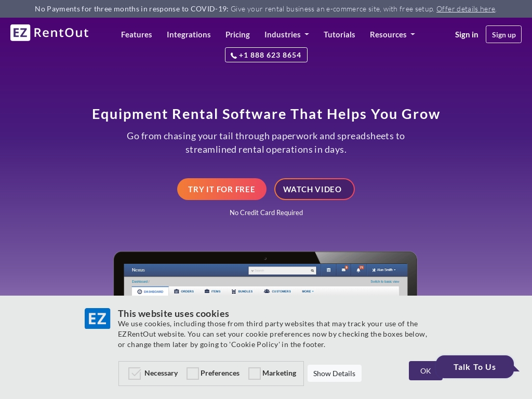Select the Bundles tab in the Nexus preview
The image size is (532, 399).
(x=242, y=291)
